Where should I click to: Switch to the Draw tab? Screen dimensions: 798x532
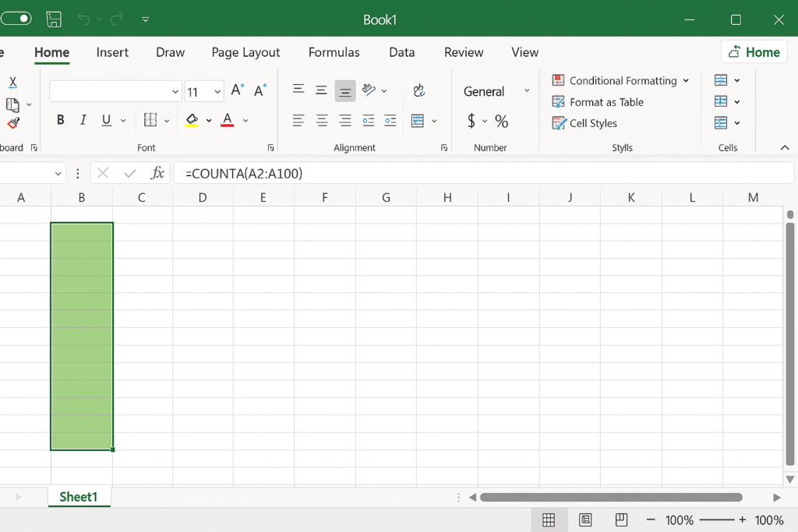click(170, 52)
